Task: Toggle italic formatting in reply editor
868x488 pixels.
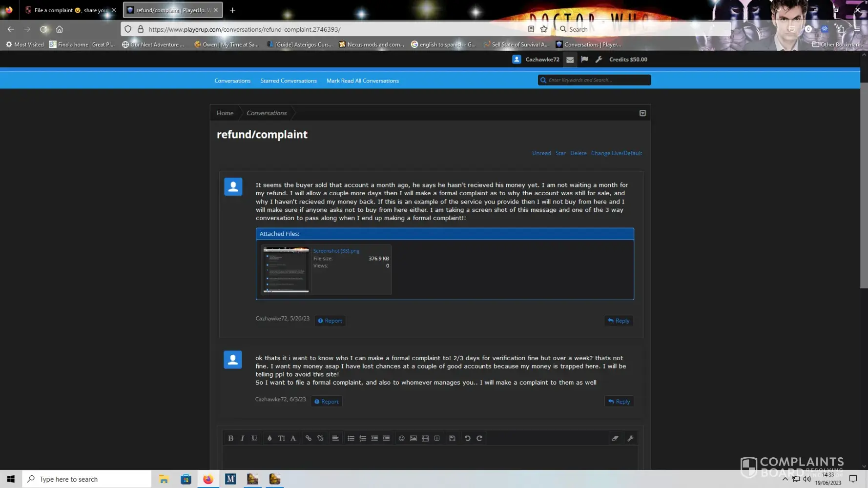Action: pyautogui.click(x=242, y=438)
